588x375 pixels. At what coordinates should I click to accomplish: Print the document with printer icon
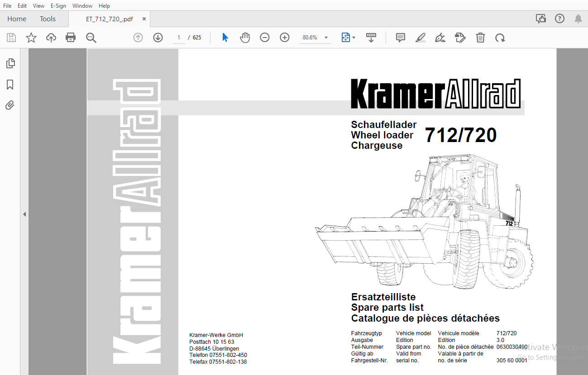coord(71,38)
